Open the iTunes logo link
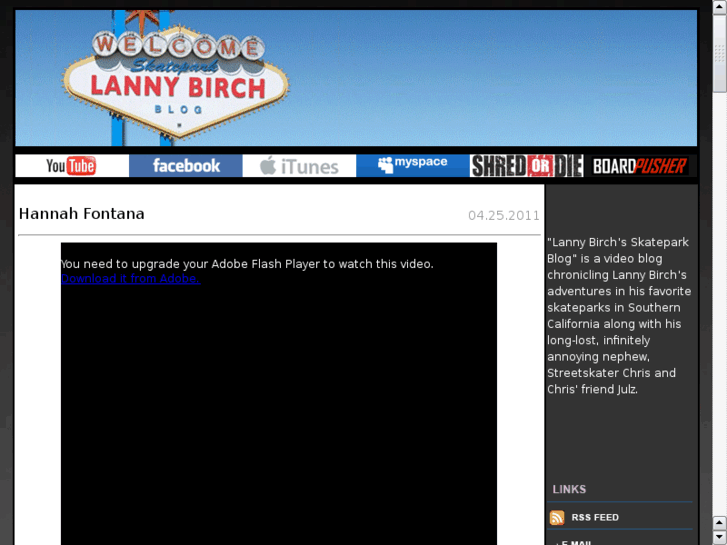Image resolution: width=727 pixels, height=545 pixels. coord(299,166)
